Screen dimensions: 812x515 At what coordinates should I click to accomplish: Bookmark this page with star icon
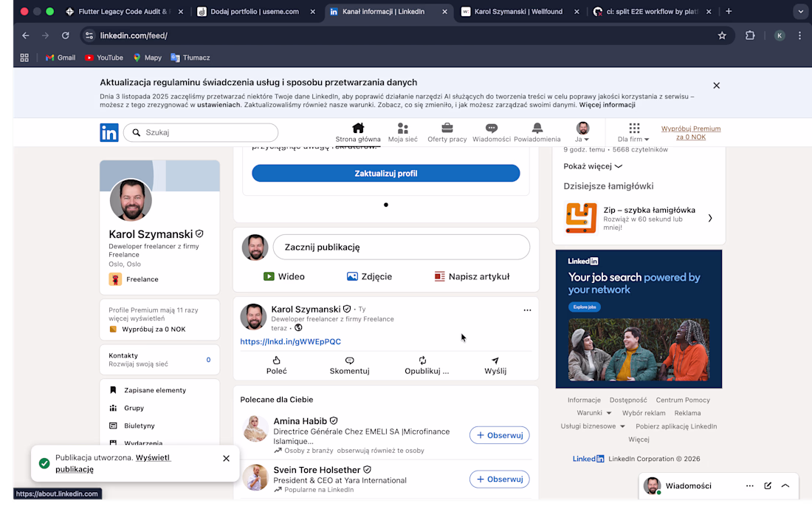(x=722, y=35)
